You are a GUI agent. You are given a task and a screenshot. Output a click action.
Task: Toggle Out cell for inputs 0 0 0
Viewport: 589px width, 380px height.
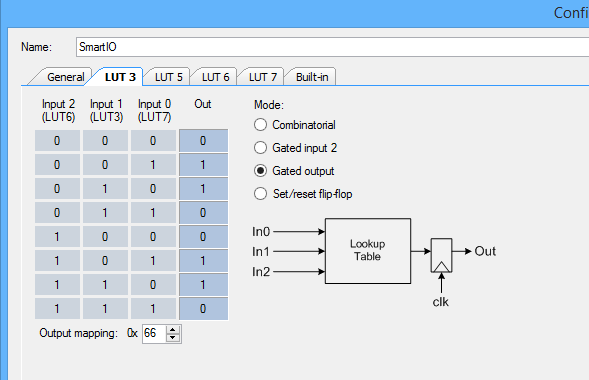tap(203, 141)
